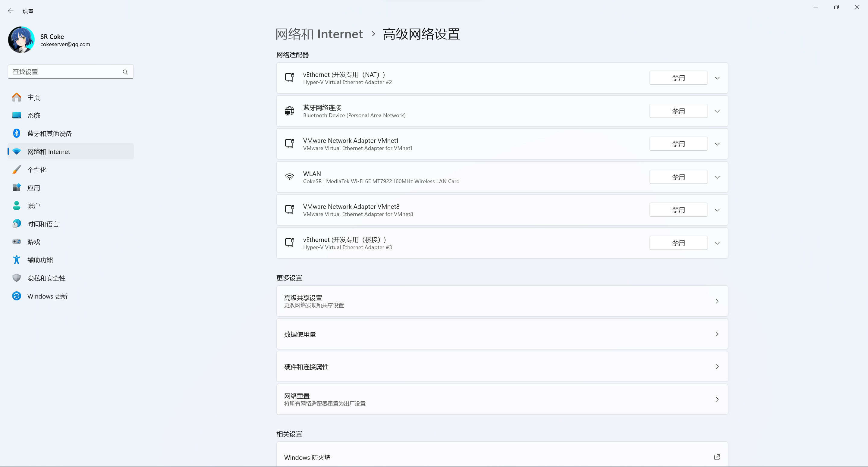
Task: Open 高级共享设置 page
Action: [x=502, y=301]
